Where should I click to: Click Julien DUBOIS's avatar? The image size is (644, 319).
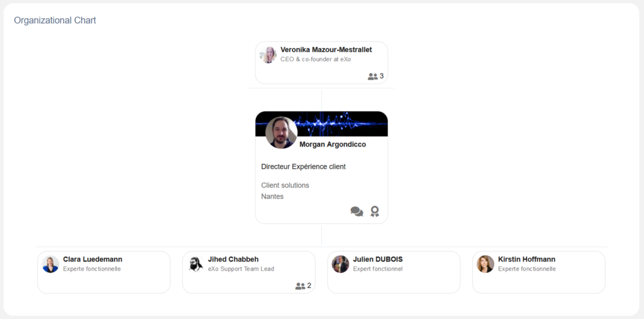[x=340, y=264]
